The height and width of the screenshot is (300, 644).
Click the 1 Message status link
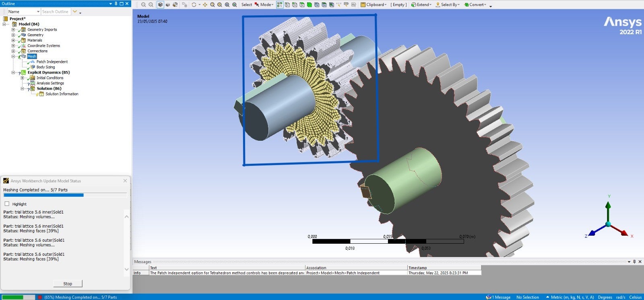[x=499, y=297]
